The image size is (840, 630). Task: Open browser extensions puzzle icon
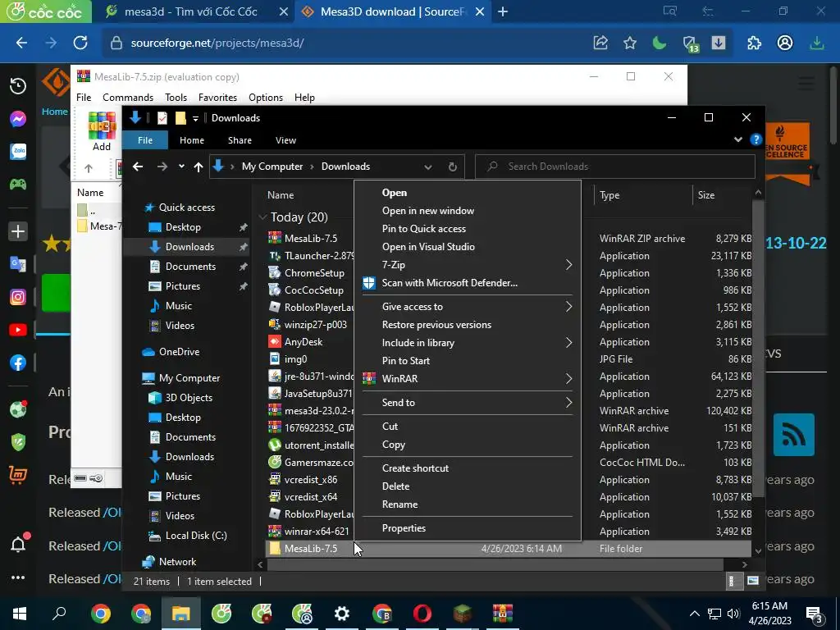pos(755,43)
